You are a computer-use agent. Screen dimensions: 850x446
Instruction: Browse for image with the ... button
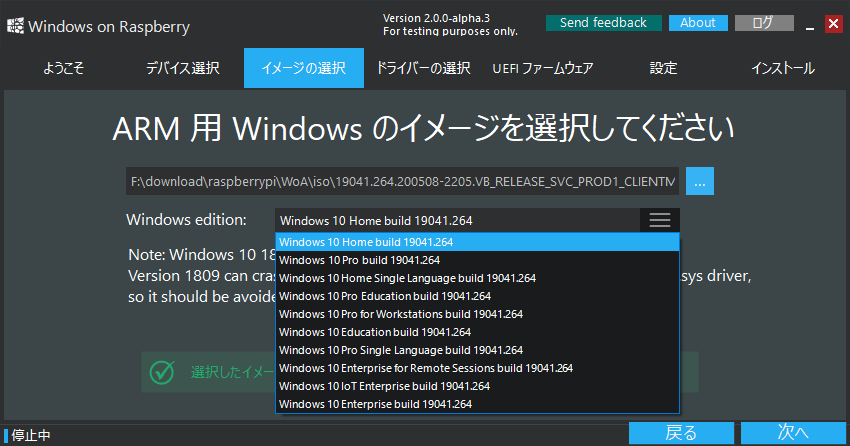pyautogui.click(x=700, y=181)
